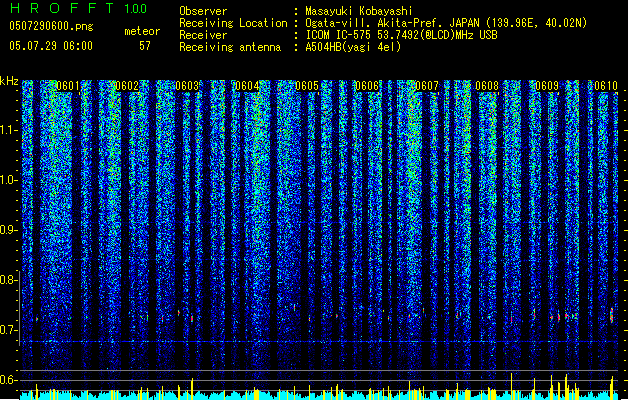
Task: Select the ICOM IC-575 53.7492 MHz receiver text
Action: pos(402,35)
